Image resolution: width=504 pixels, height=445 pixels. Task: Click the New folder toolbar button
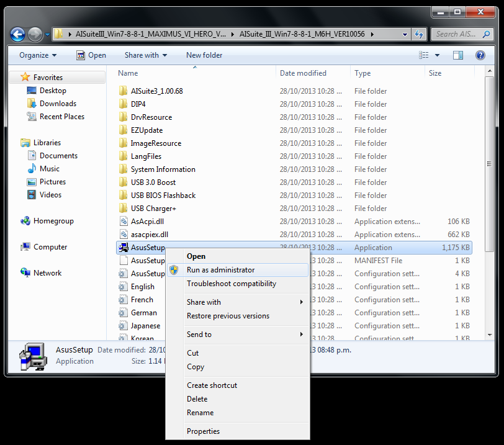(x=204, y=55)
